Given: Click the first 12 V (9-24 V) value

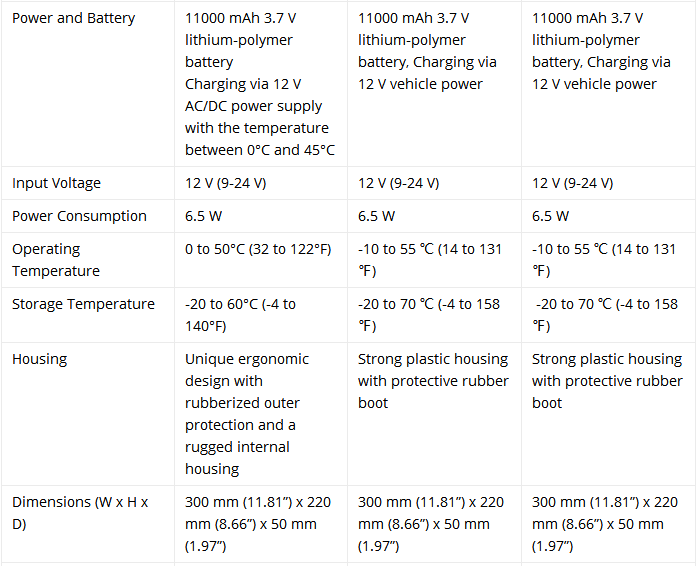Looking at the screenshot, I should (226, 183).
